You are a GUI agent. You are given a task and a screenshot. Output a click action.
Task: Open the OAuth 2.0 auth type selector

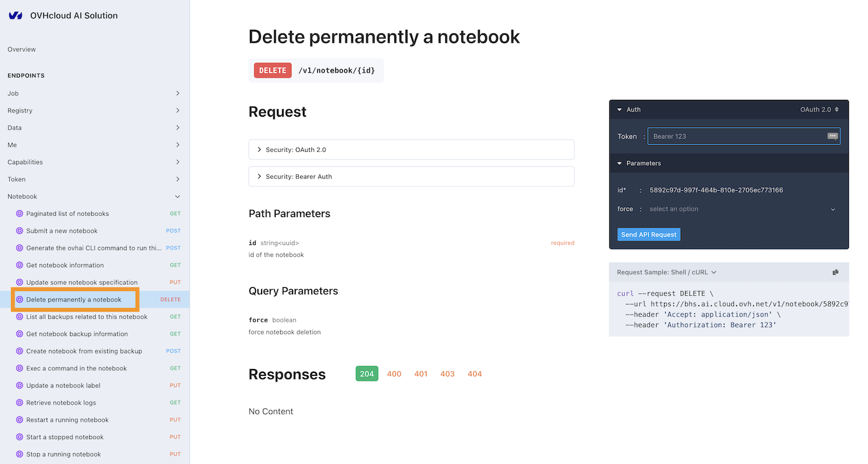(819, 110)
